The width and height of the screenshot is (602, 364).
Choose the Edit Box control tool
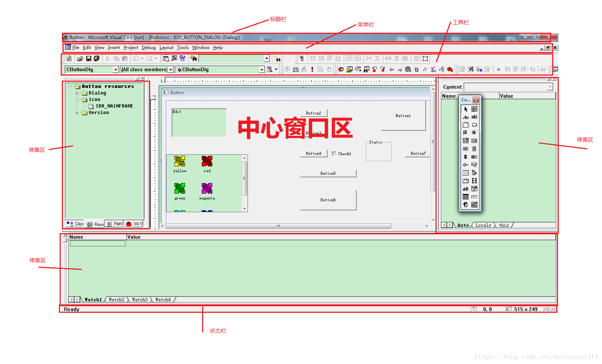click(474, 117)
